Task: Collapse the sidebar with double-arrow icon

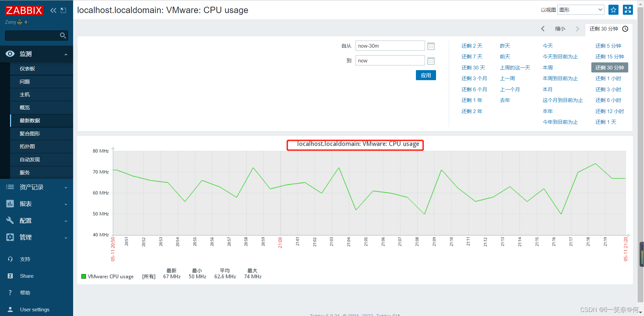Action: tap(53, 10)
